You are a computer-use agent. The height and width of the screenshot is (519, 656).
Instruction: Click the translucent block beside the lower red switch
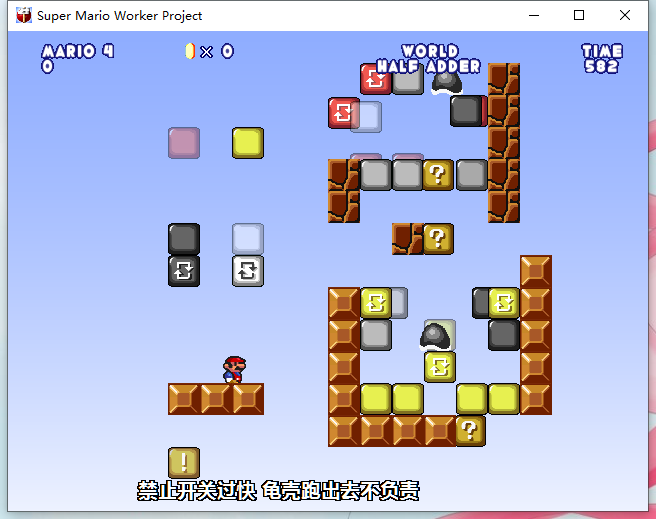coord(366,117)
